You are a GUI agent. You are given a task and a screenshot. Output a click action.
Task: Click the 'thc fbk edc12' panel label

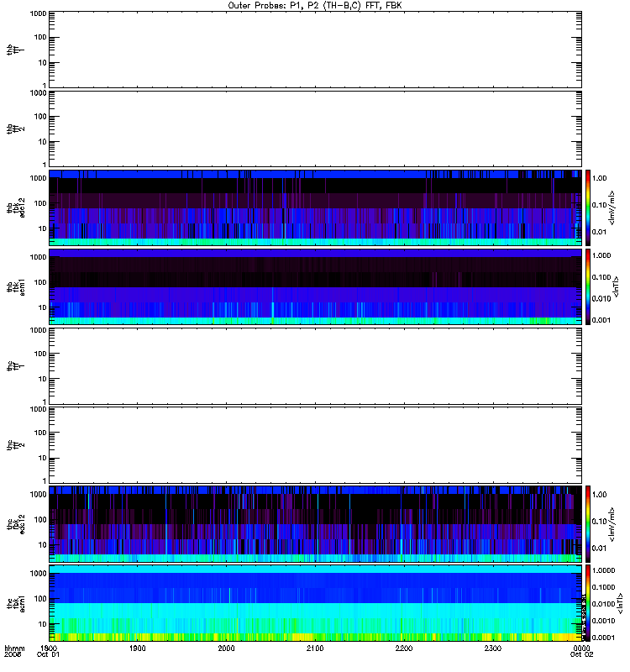click(15, 524)
